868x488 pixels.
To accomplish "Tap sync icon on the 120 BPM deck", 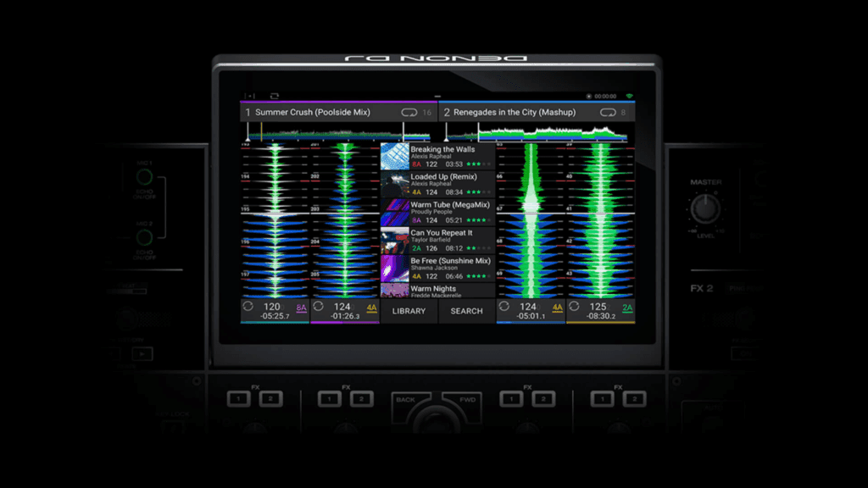I will click(248, 306).
